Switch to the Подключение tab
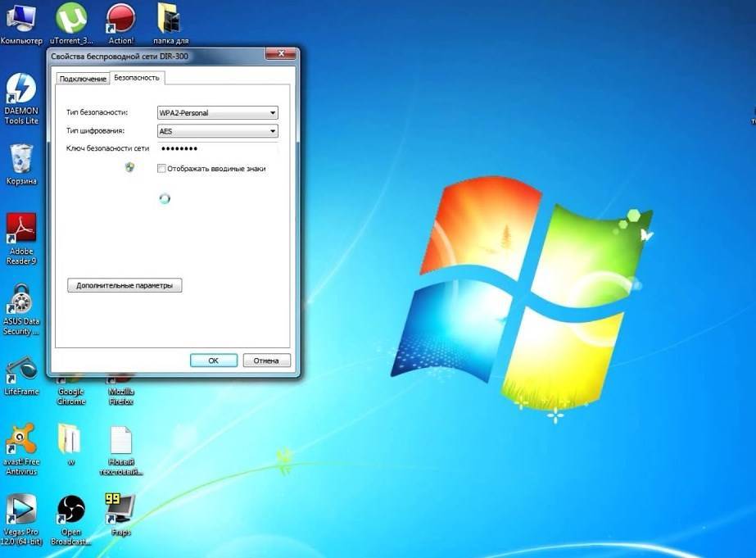 click(83, 79)
